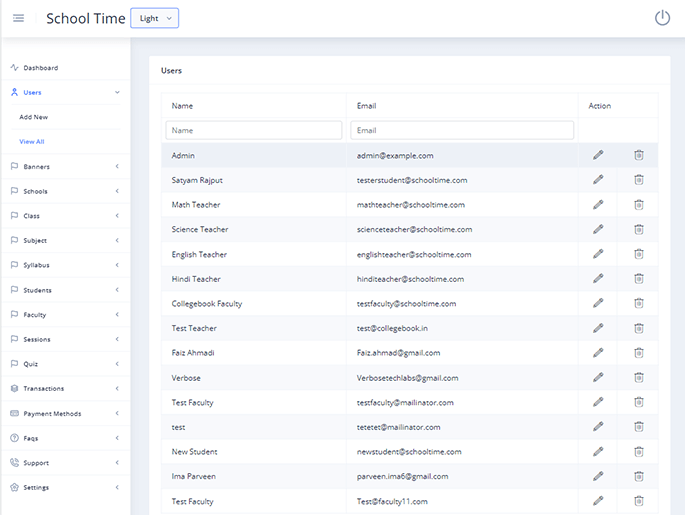Viewport: 685px width, 515px height.
Task: Expand the Banners menu
Action: point(66,166)
